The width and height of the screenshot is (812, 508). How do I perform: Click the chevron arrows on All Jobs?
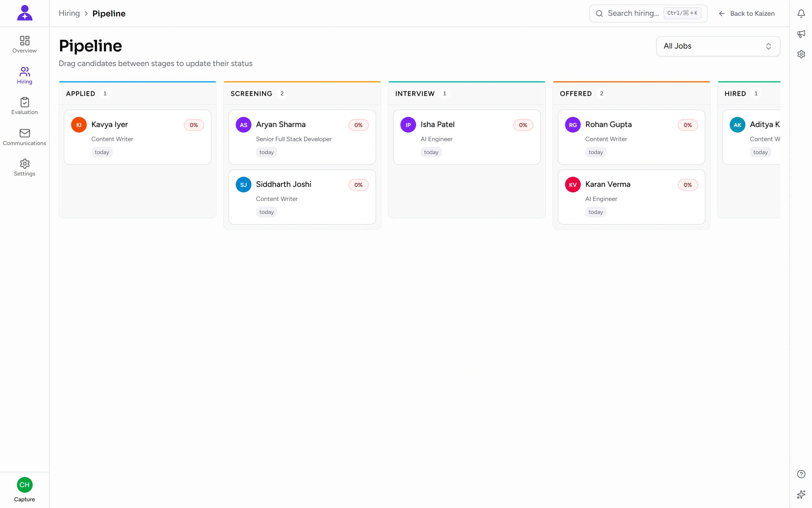click(768, 46)
